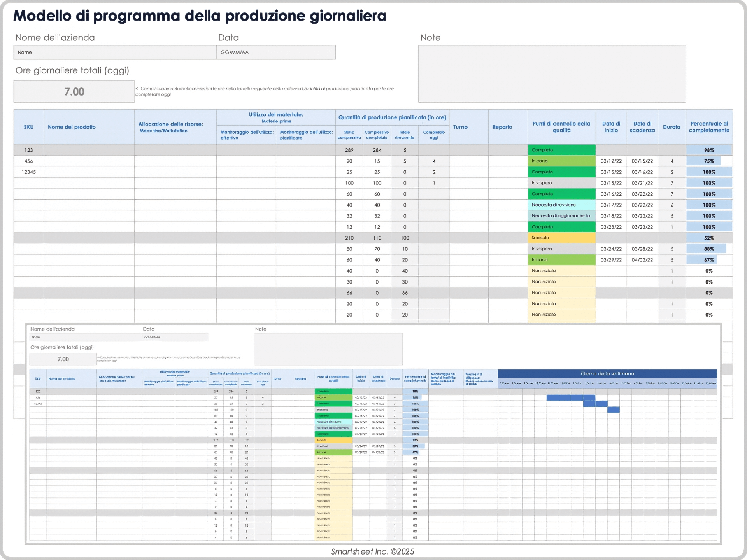Image resolution: width=747 pixels, height=560 pixels.
Task: Click the Smartsheet Inc. ©2025 footer text
Action: click(372, 551)
